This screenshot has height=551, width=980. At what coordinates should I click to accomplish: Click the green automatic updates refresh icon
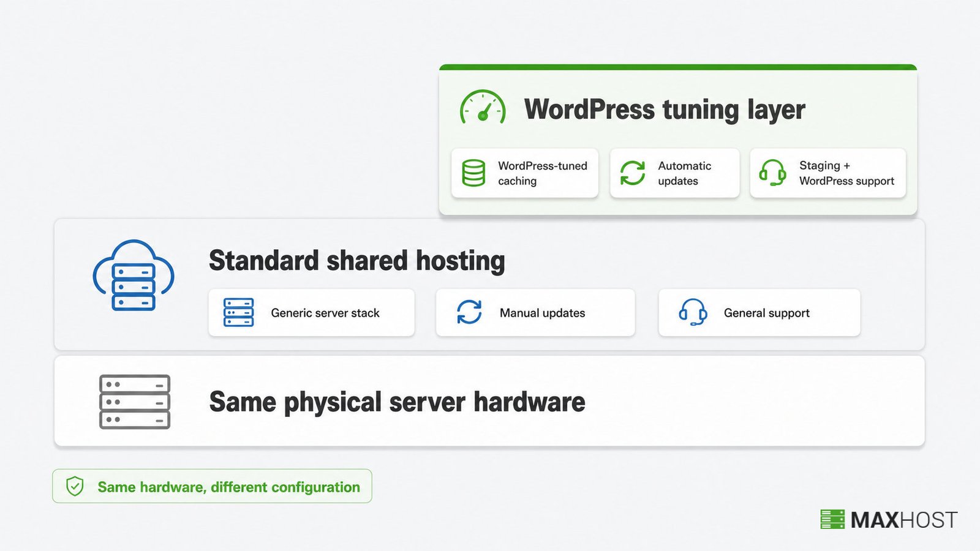633,173
